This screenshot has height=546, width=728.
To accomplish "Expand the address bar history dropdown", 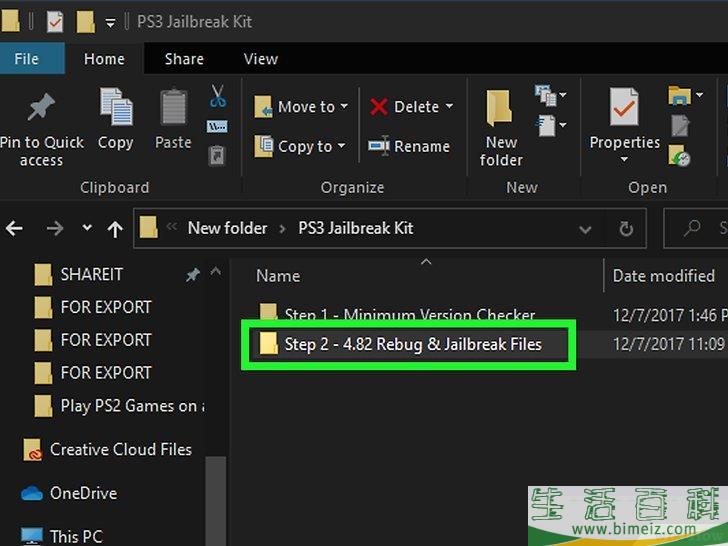I will (585, 229).
